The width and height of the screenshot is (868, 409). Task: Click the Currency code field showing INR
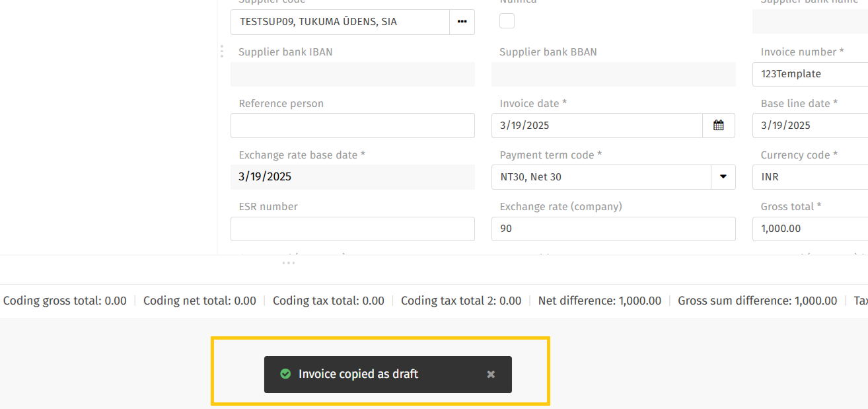[x=809, y=177]
